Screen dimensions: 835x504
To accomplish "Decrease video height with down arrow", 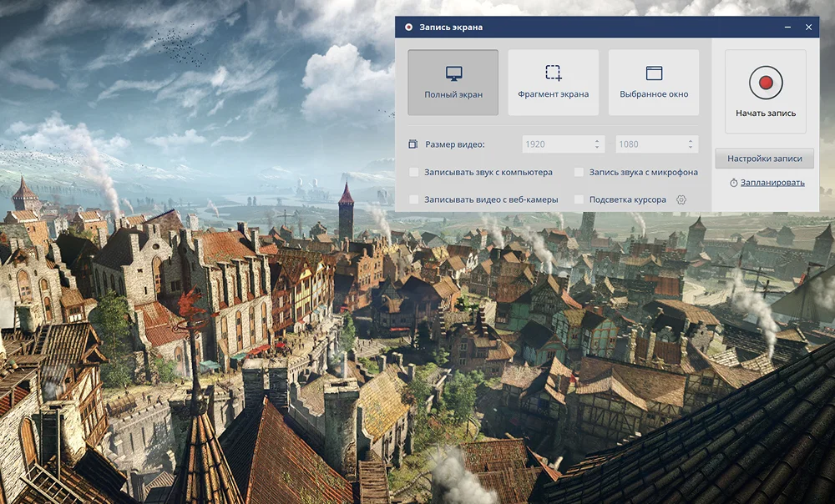I will click(691, 148).
